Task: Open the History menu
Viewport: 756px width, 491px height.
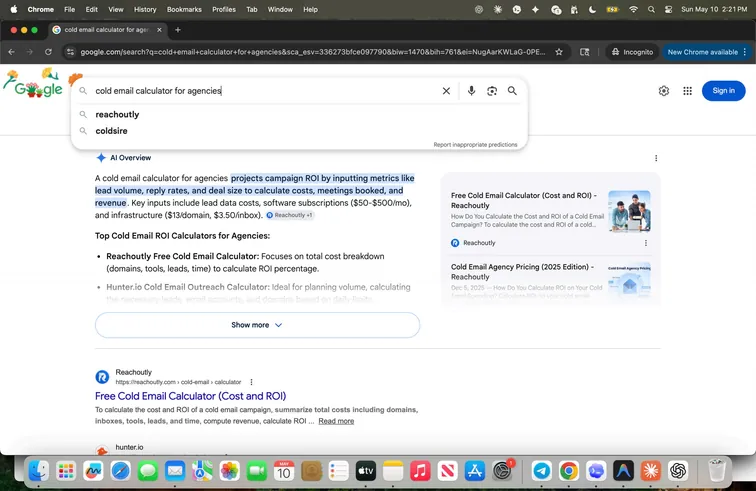Action: point(145,9)
